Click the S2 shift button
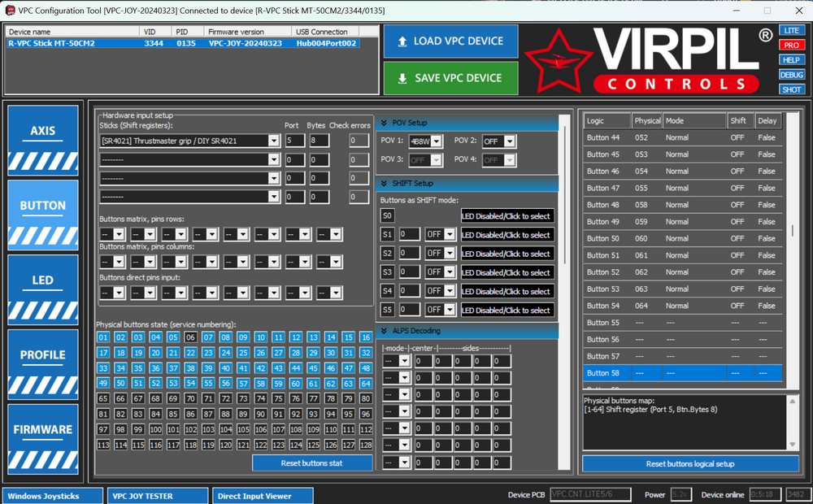 point(387,253)
